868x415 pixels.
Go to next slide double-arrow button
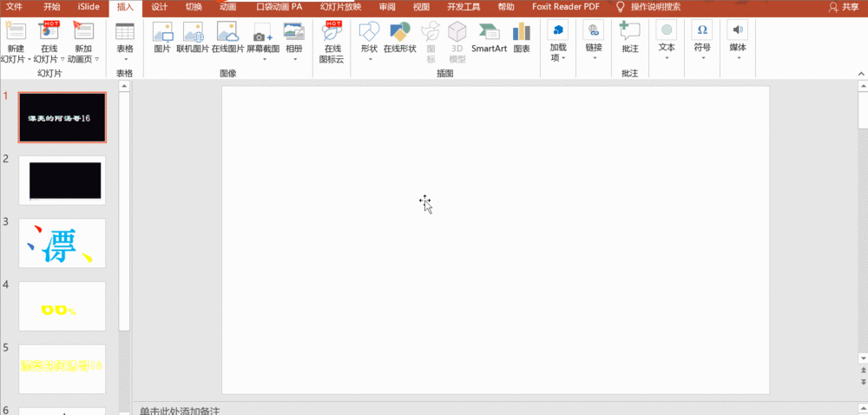pyautogui.click(x=863, y=382)
